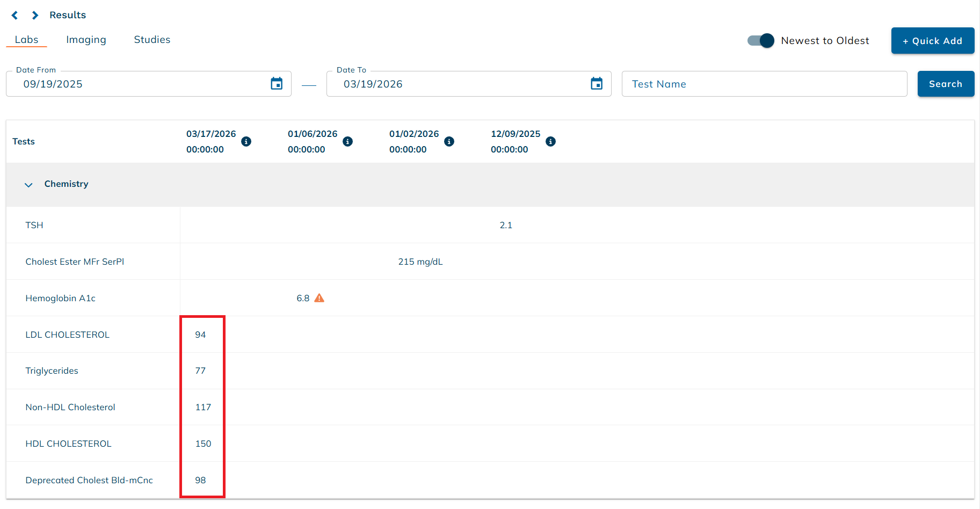Open the Date From calendar picker

coord(277,84)
